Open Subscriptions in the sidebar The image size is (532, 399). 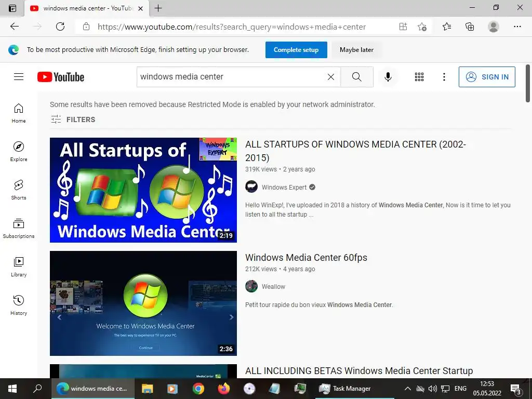click(x=19, y=229)
